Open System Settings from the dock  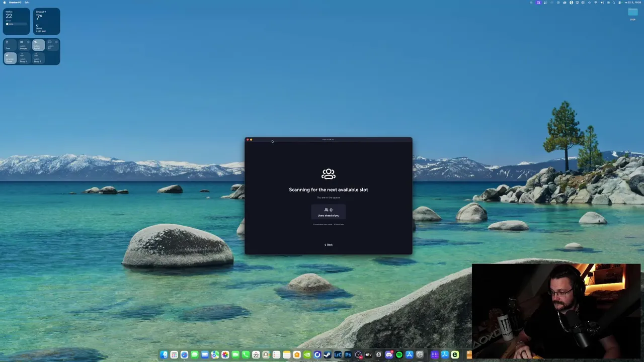point(420,354)
